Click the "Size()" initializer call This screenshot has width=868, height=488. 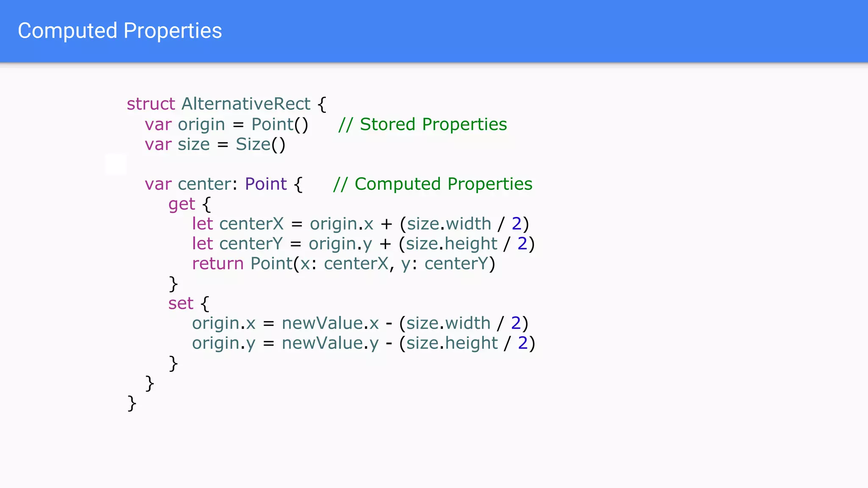pyautogui.click(x=261, y=144)
